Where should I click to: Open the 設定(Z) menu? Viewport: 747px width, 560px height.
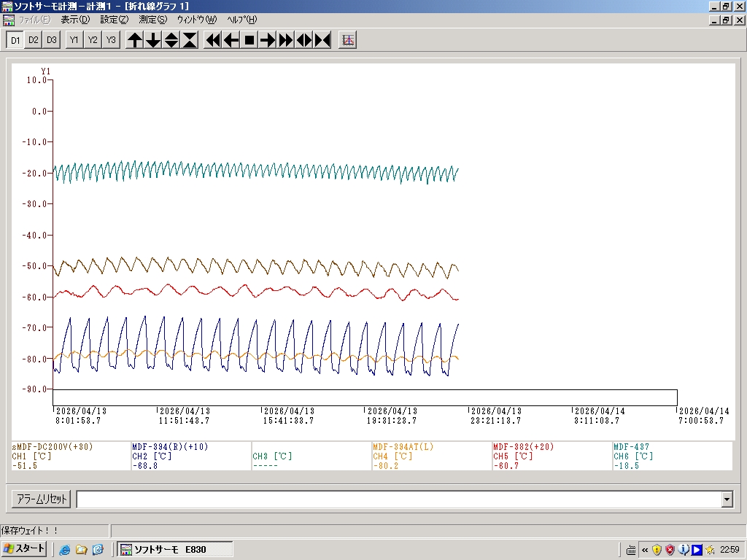point(114,20)
